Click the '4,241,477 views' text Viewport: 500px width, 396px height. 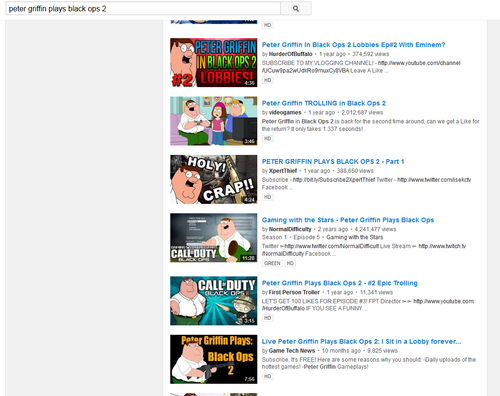click(x=375, y=229)
